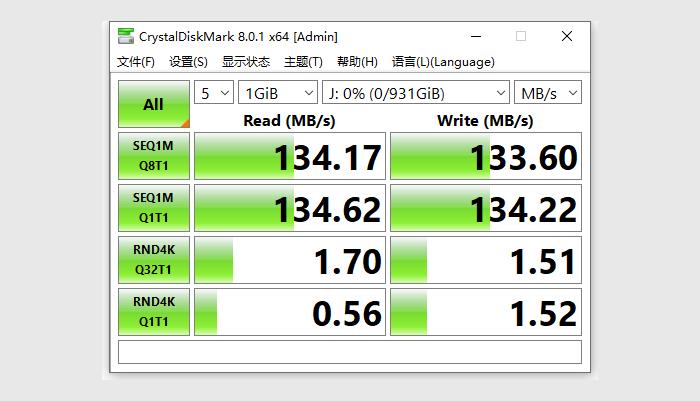Start the SEQ1M Q1T1 test

point(154,208)
